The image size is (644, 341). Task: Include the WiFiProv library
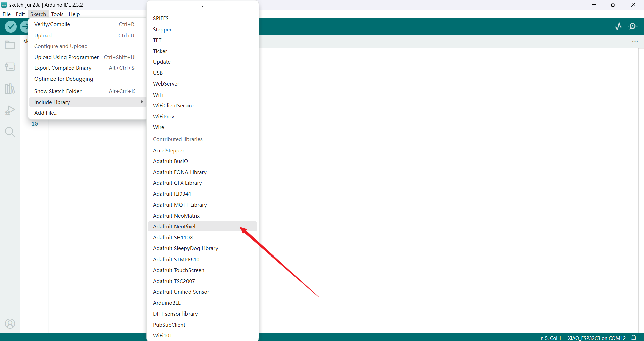click(x=203, y=117)
